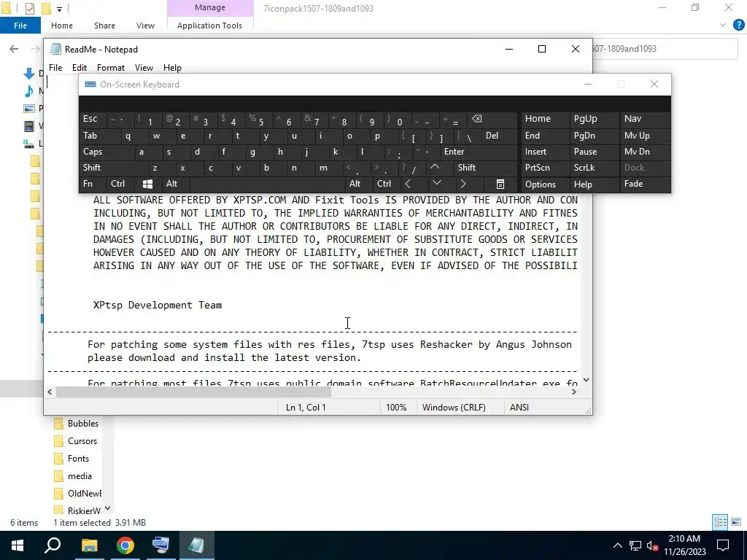Open Notepad Edit menu

pyautogui.click(x=79, y=68)
